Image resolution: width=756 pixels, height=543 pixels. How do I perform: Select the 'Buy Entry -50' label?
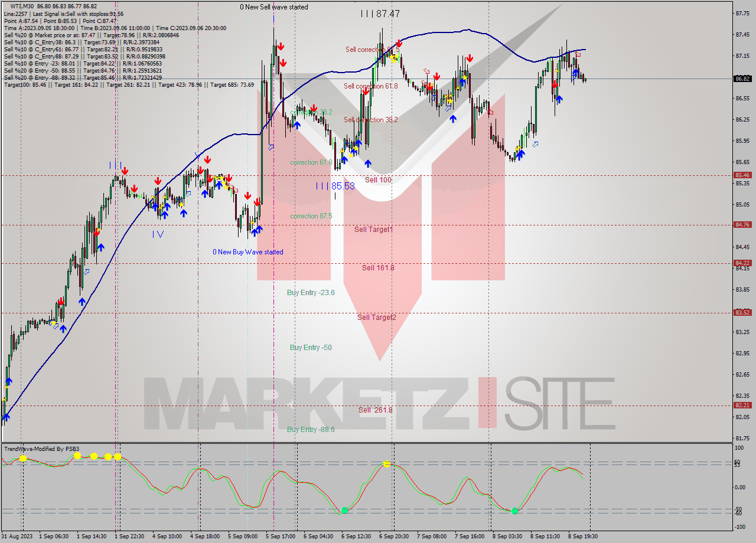(311, 347)
